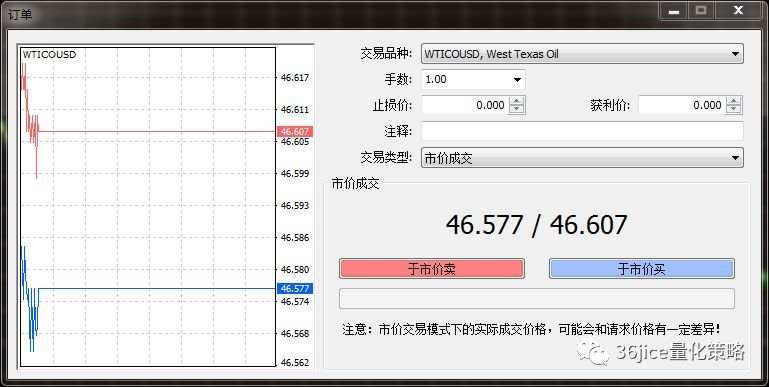Decrease the 获利价 value with down arrow
This screenshot has width=769, height=387.
(733, 109)
